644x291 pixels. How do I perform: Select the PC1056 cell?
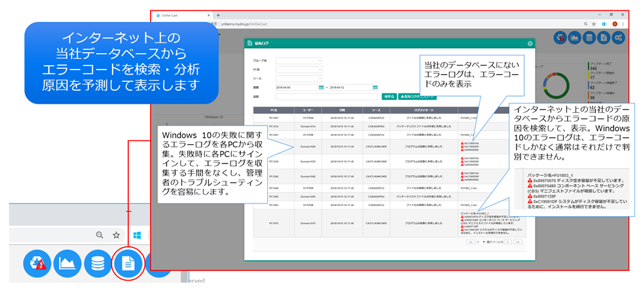tap(274, 196)
